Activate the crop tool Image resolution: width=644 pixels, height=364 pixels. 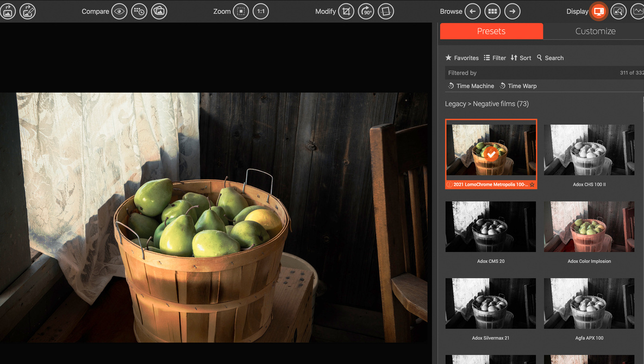pos(346,11)
